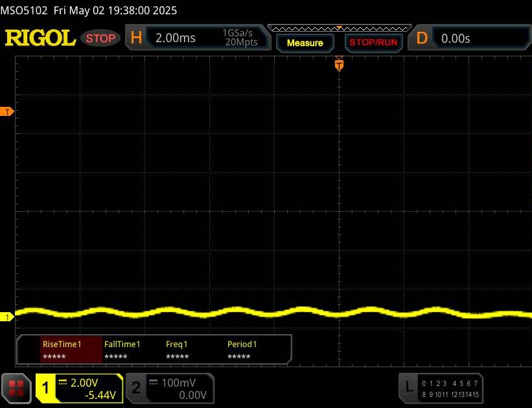Click the yellow channel 1 waveform trace
Image resolution: width=532 pixels, height=408 pixels.
tap(273, 313)
